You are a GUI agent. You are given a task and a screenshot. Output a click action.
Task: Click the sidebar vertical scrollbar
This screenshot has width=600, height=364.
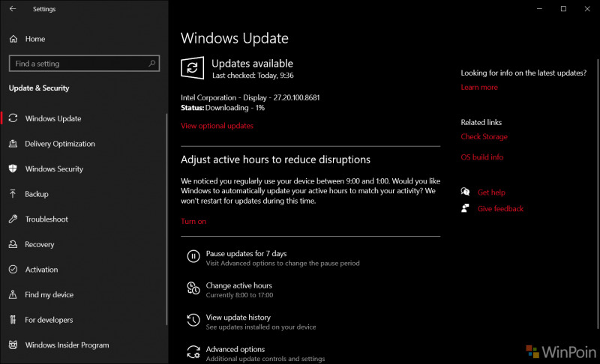point(166,219)
